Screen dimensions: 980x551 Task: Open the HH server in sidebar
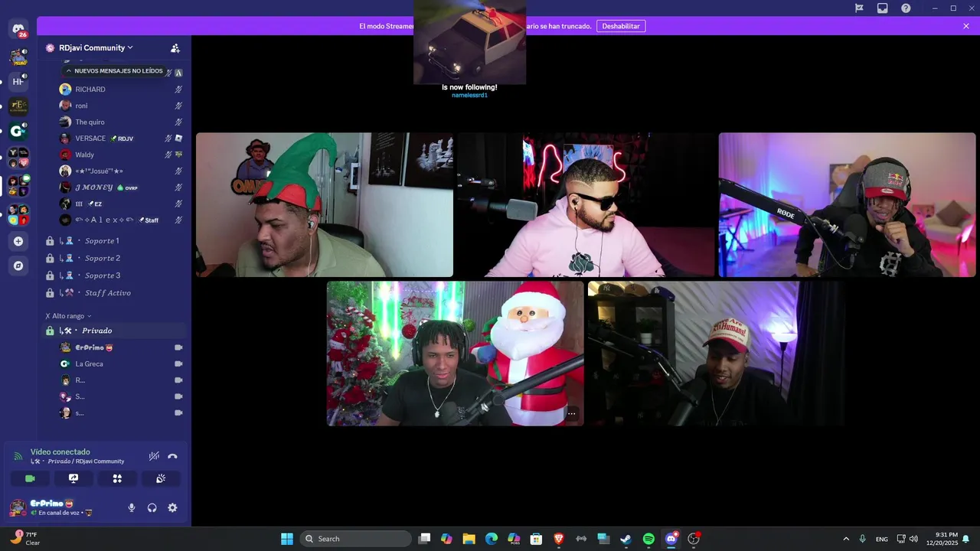pos(18,81)
